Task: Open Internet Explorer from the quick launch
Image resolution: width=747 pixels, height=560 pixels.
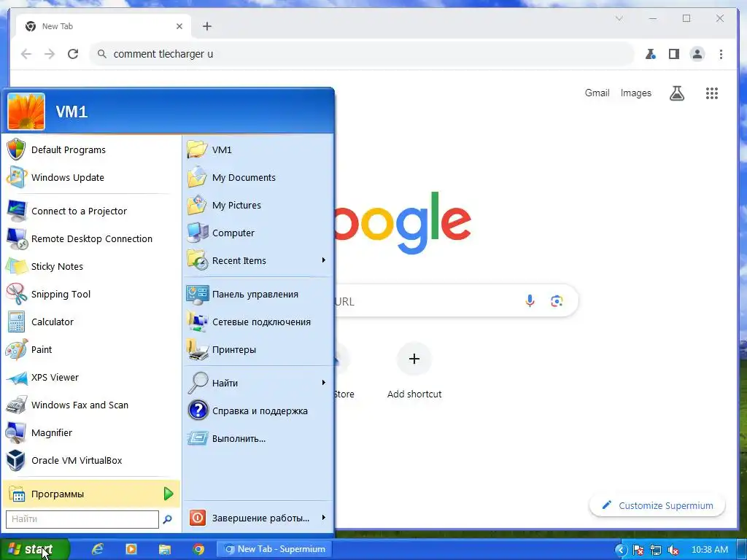Action: [x=98, y=549]
